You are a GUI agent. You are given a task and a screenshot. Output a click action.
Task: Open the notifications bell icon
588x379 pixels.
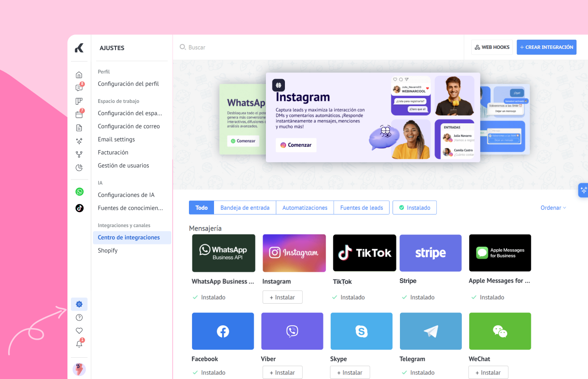[79, 344]
